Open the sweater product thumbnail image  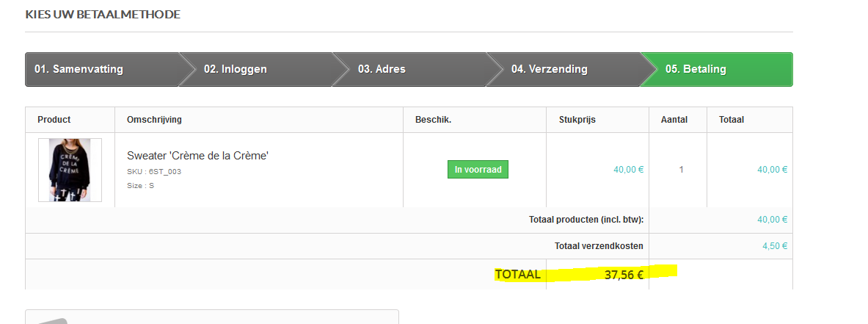click(x=70, y=170)
